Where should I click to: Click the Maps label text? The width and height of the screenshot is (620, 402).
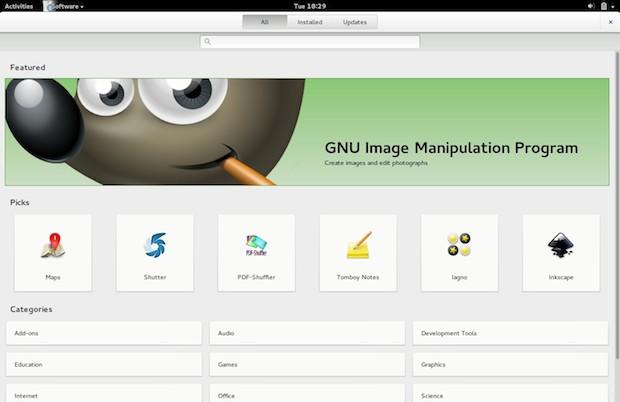(x=53, y=277)
